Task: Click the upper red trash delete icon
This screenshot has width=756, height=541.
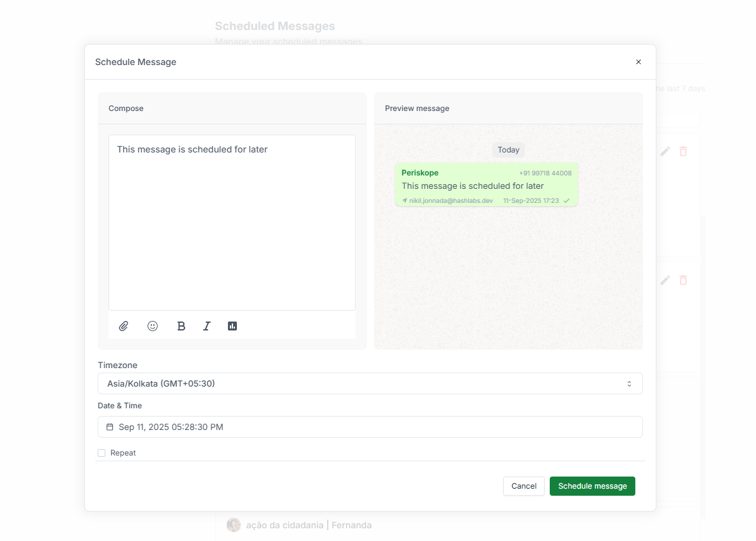Action: [x=683, y=151]
